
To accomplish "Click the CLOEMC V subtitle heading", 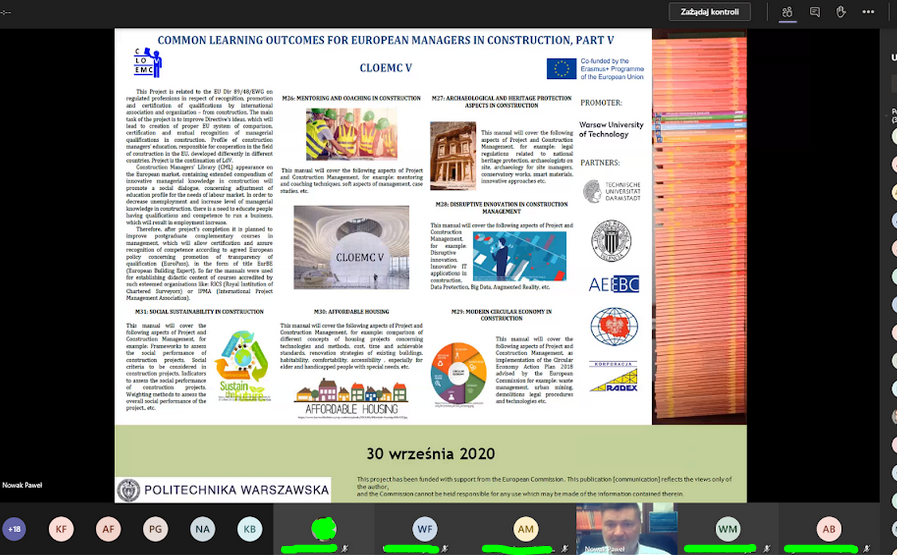I will click(386, 68).
